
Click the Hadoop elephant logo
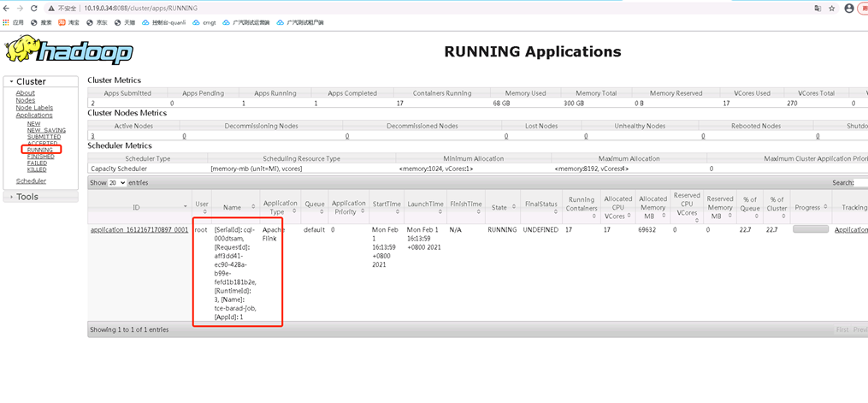click(68, 50)
